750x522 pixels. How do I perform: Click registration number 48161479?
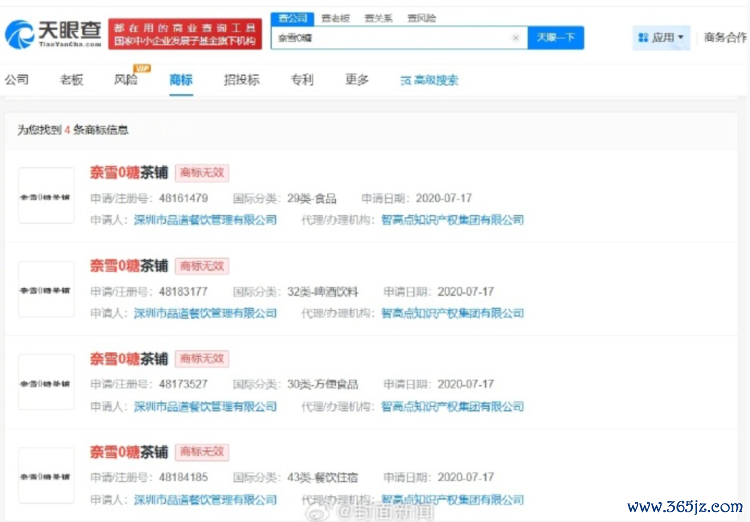pyautogui.click(x=183, y=198)
